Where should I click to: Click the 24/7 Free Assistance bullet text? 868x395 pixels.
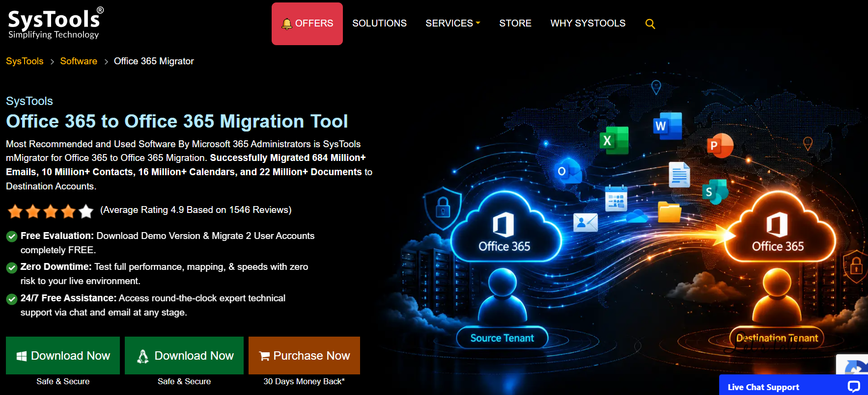[x=153, y=305]
